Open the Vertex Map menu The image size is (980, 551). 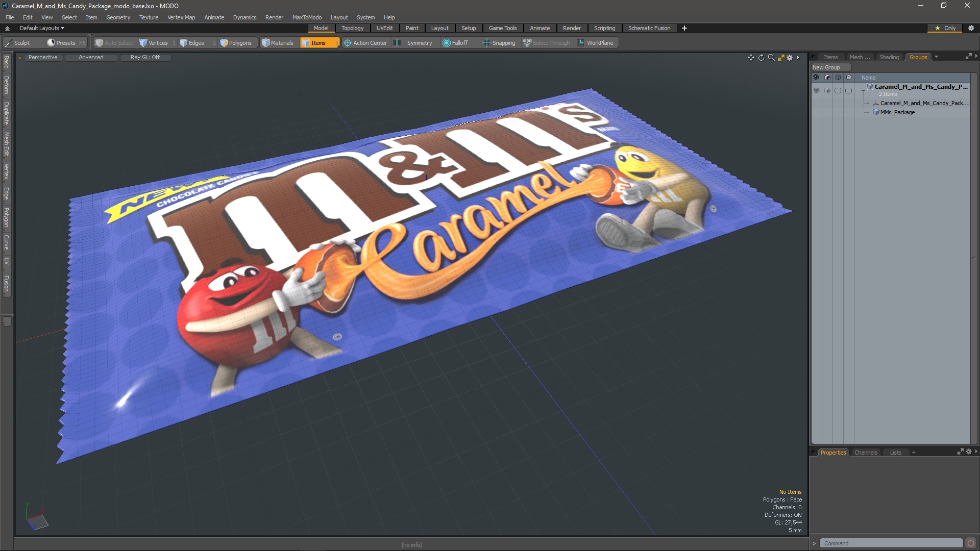(x=181, y=17)
